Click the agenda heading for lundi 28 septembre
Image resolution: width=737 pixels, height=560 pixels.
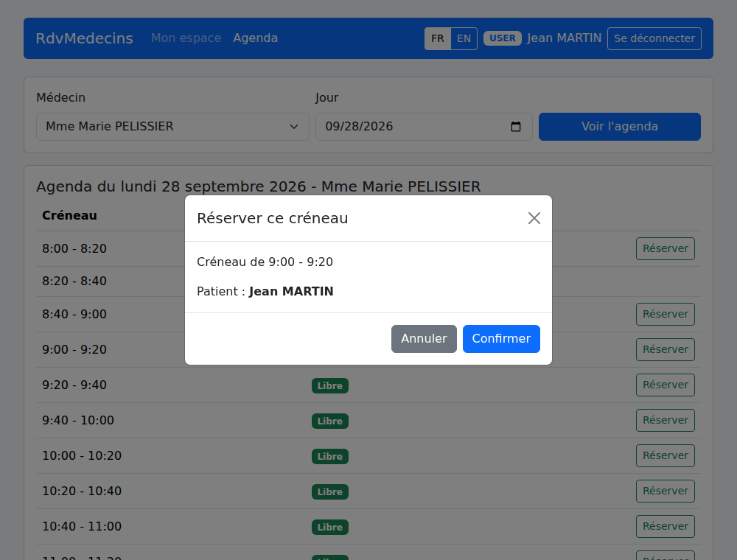259,186
